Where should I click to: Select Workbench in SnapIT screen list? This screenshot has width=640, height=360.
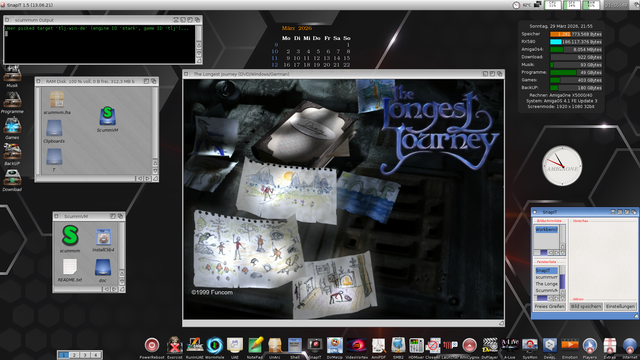point(546,229)
